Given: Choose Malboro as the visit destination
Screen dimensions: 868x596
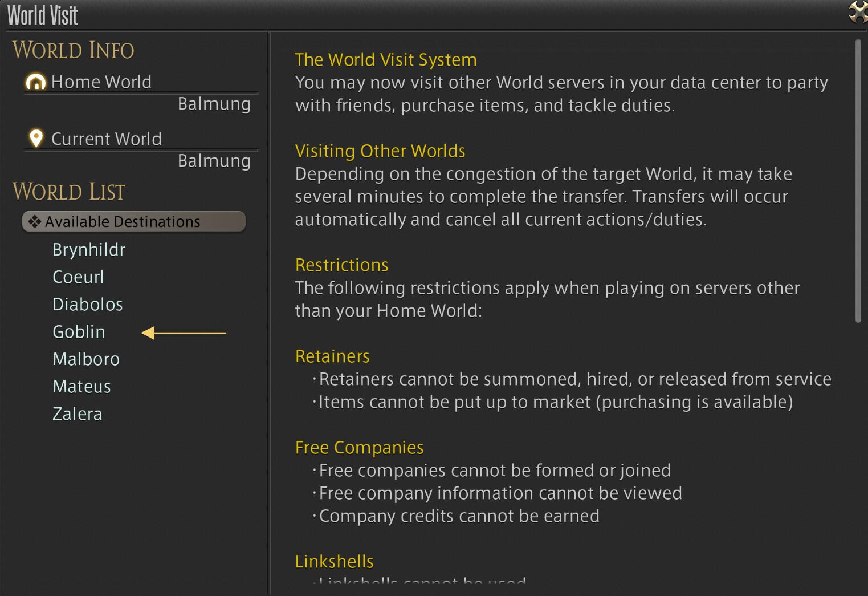Looking at the screenshot, I should [86, 359].
